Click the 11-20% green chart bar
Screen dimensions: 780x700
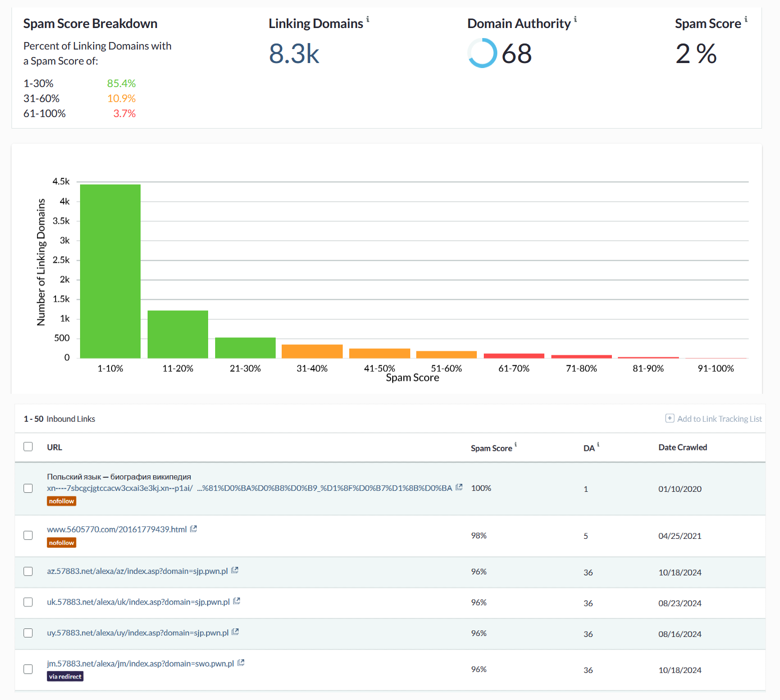click(178, 334)
